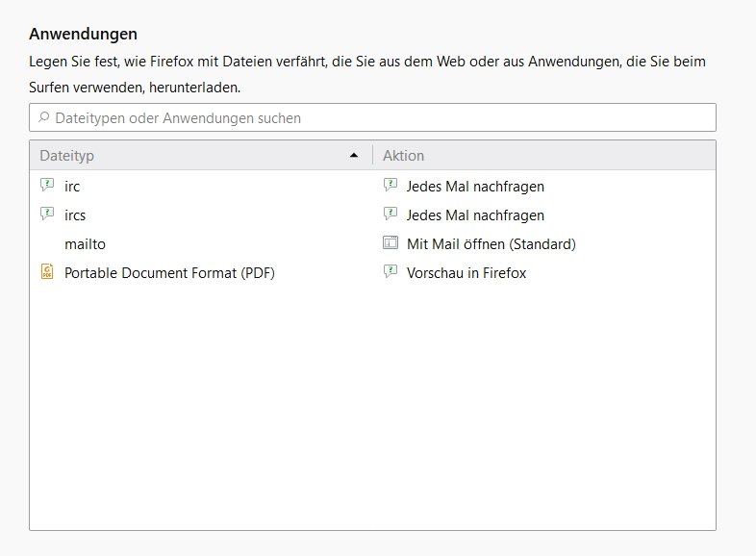
Task: Click the ask icon in irc action cell
Action: click(x=391, y=185)
